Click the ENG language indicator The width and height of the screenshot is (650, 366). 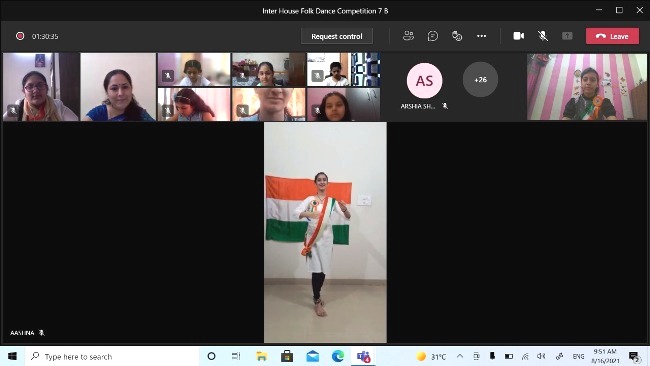click(579, 356)
